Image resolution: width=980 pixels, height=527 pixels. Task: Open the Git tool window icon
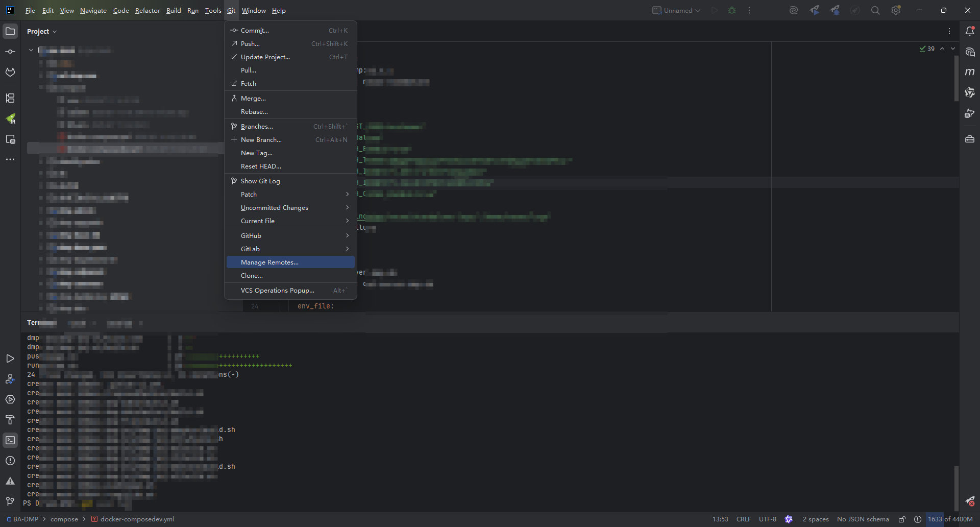click(x=10, y=501)
